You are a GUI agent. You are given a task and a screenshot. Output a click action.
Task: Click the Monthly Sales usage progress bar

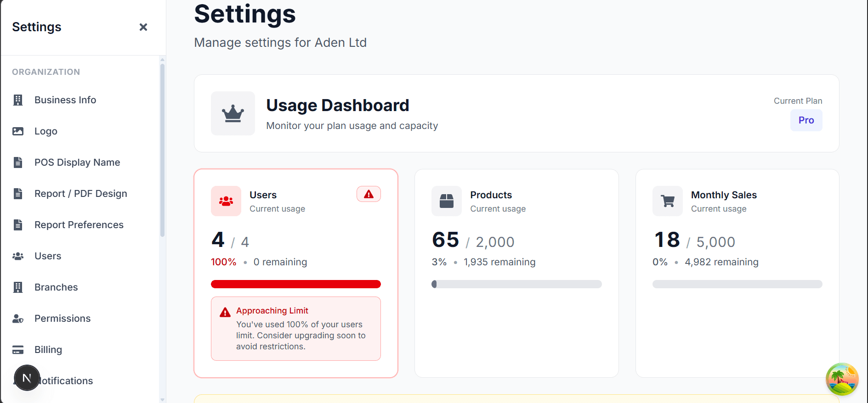click(738, 284)
